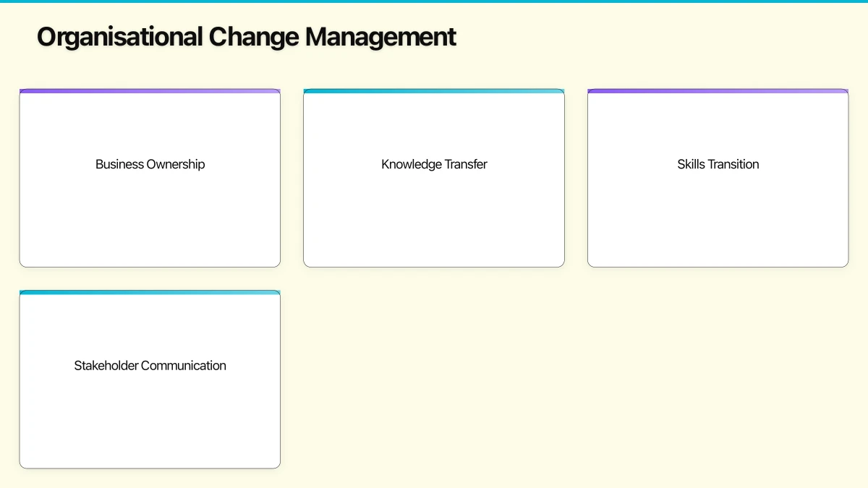This screenshot has width=868, height=488.
Task: Click purple accent bar atop Business Ownership card
Action: click(x=150, y=91)
